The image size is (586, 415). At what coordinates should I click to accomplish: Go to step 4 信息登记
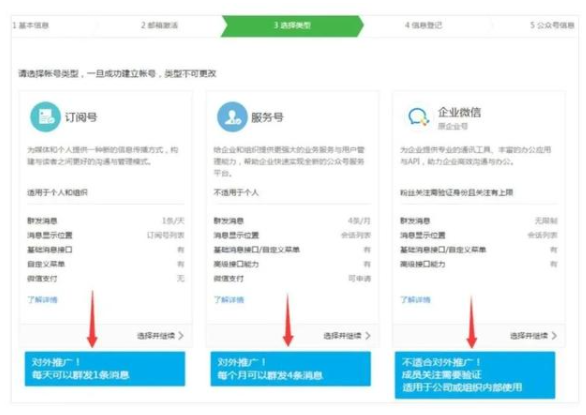click(x=423, y=25)
